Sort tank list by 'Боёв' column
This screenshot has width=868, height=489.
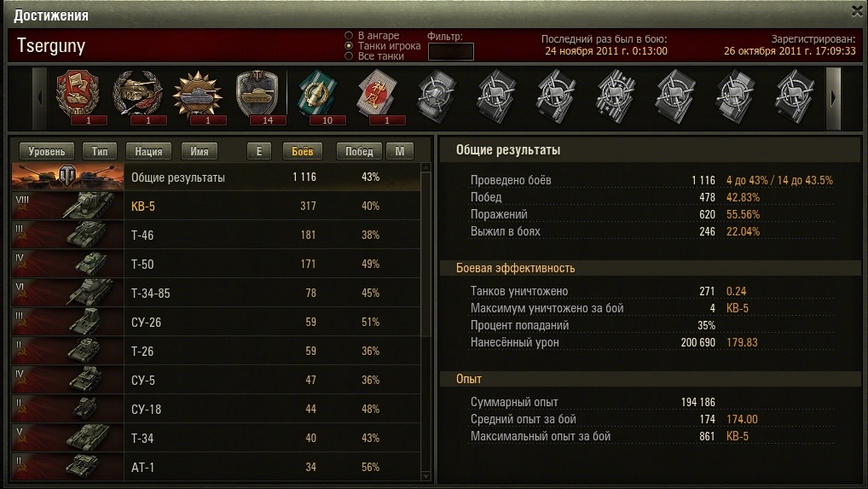(302, 151)
